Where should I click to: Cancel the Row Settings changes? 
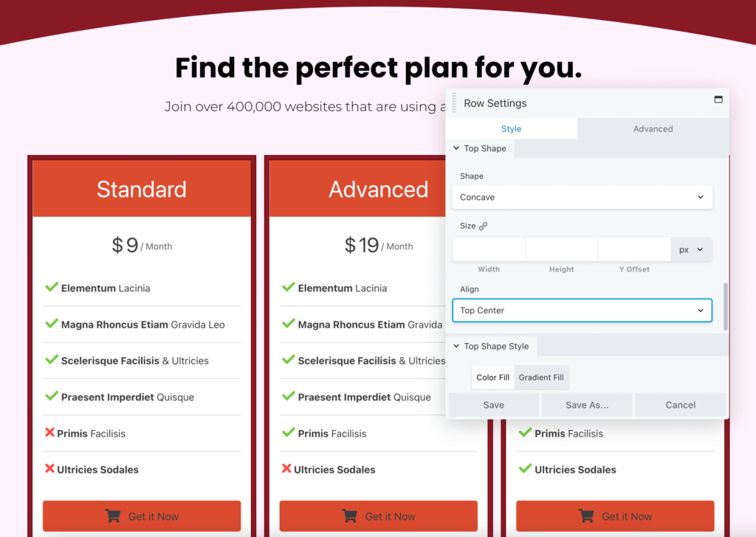[x=680, y=404]
